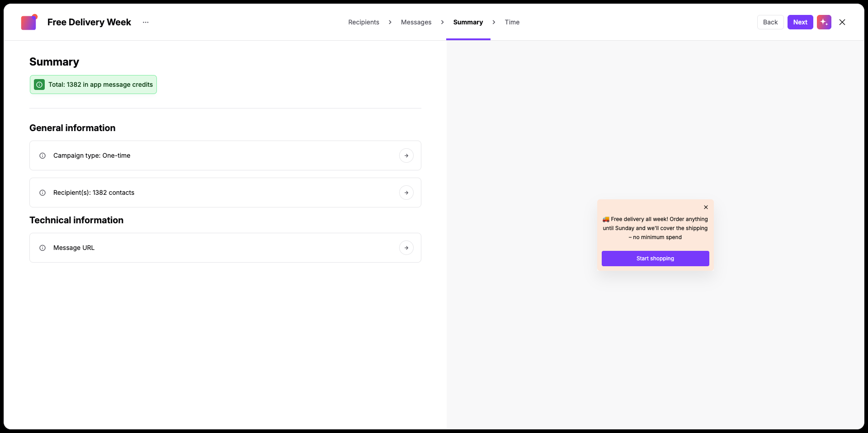The height and width of the screenshot is (433, 868).
Task: Select the Summary step
Action: pos(468,22)
